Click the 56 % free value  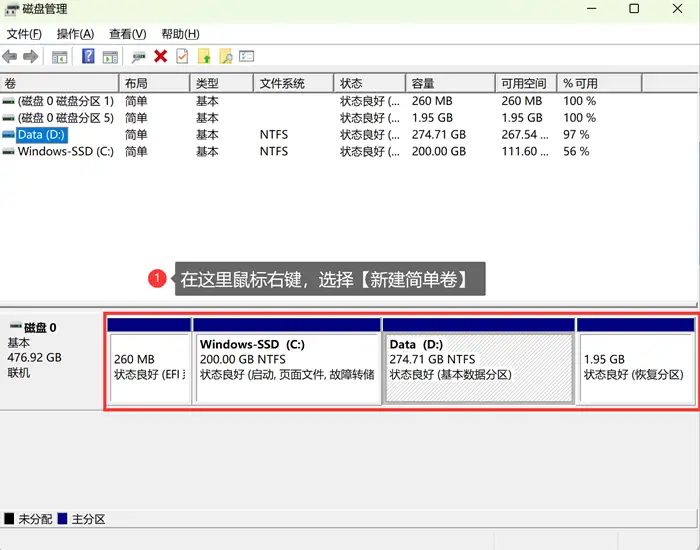click(x=576, y=152)
